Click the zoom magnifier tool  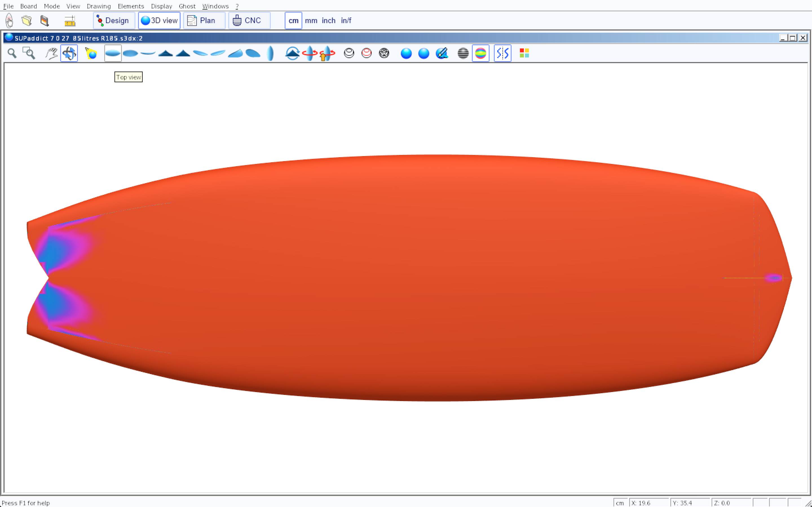[12, 53]
